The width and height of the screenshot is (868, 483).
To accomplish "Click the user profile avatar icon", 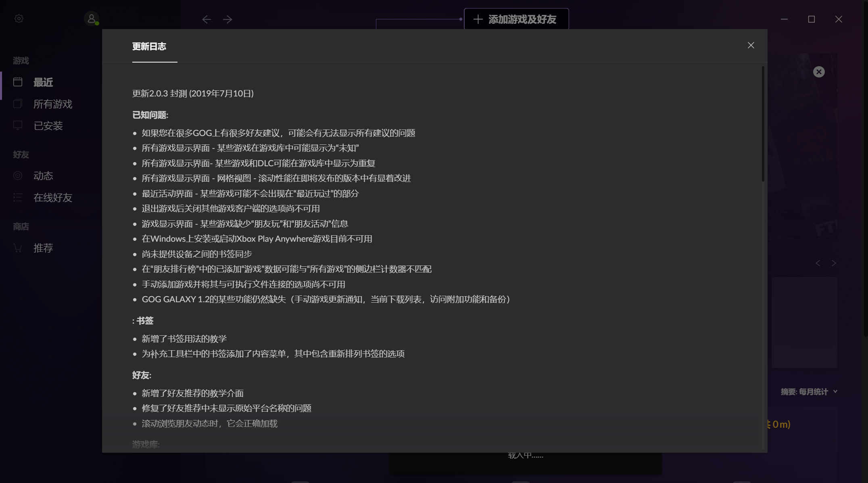I will (x=92, y=19).
